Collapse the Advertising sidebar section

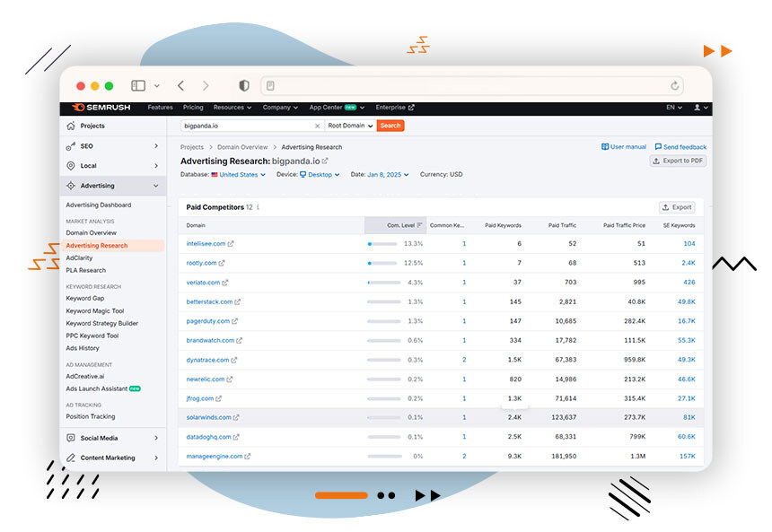155,186
